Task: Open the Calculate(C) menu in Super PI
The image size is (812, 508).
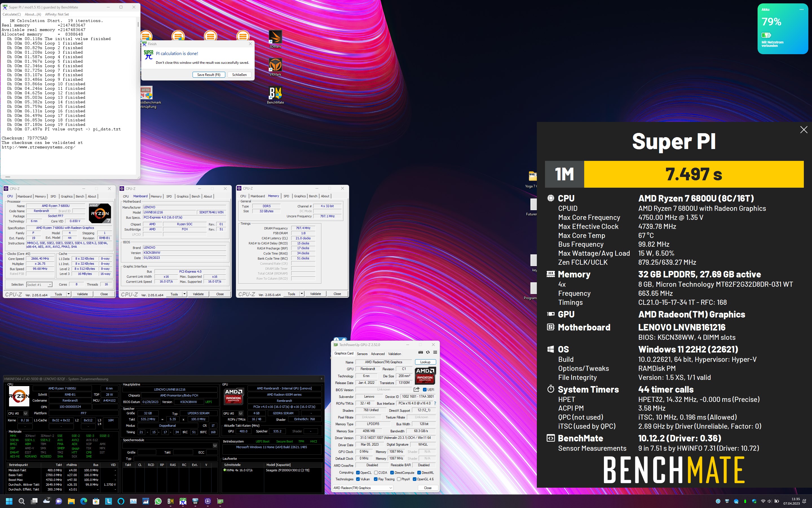Action: [12, 14]
